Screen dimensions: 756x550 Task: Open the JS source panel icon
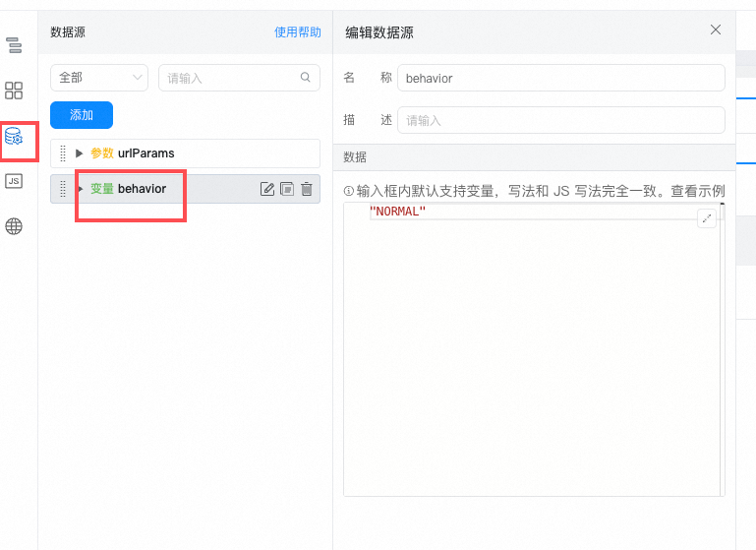point(14,181)
